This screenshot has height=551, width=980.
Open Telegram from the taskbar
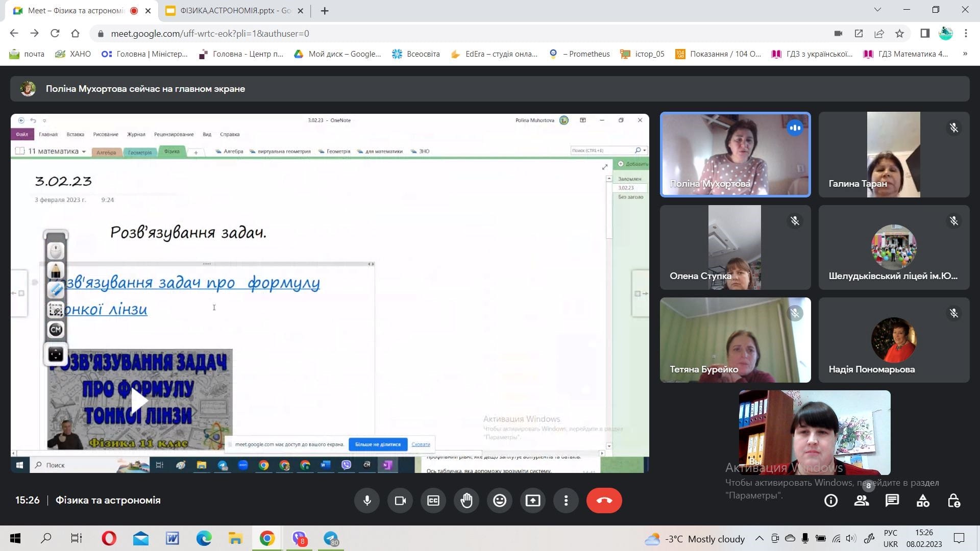(x=331, y=538)
